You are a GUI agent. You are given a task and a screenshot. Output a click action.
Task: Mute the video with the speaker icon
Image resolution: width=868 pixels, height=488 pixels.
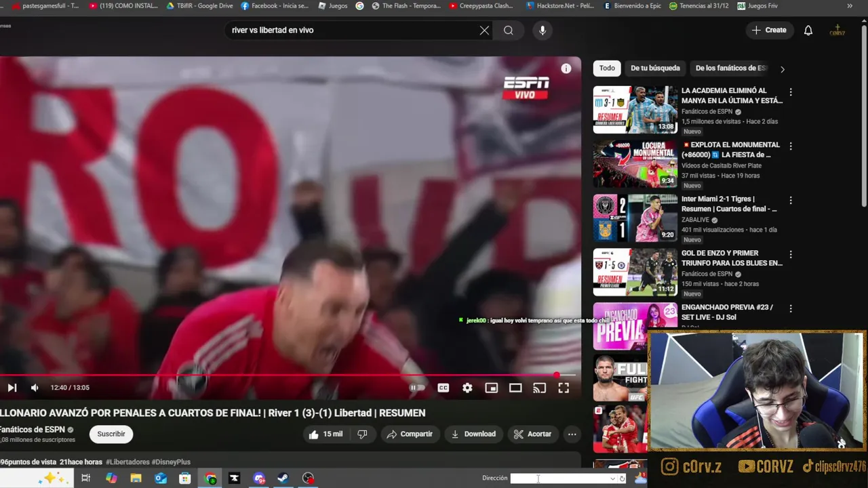pyautogui.click(x=35, y=388)
